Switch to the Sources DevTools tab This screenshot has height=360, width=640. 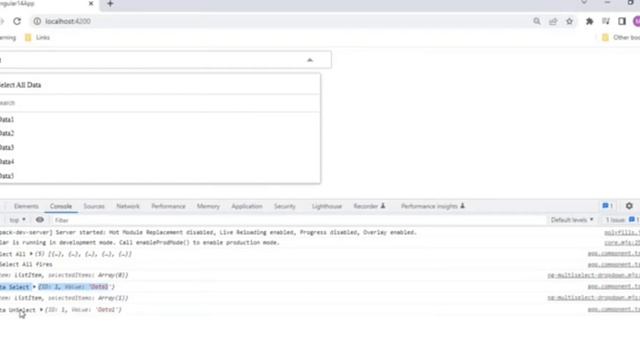point(94,206)
